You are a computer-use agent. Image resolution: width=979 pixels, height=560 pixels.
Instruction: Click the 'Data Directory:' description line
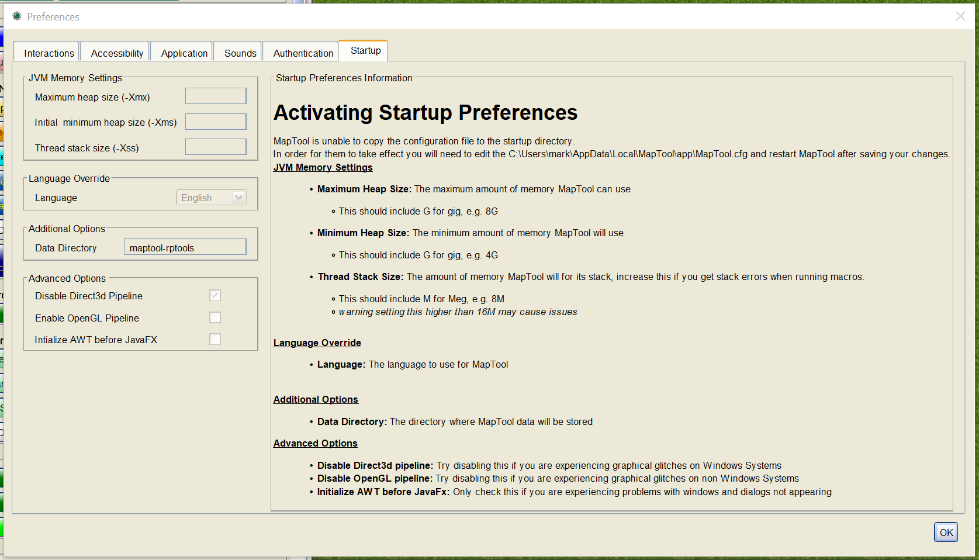pyautogui.click(x=455, y=421)
